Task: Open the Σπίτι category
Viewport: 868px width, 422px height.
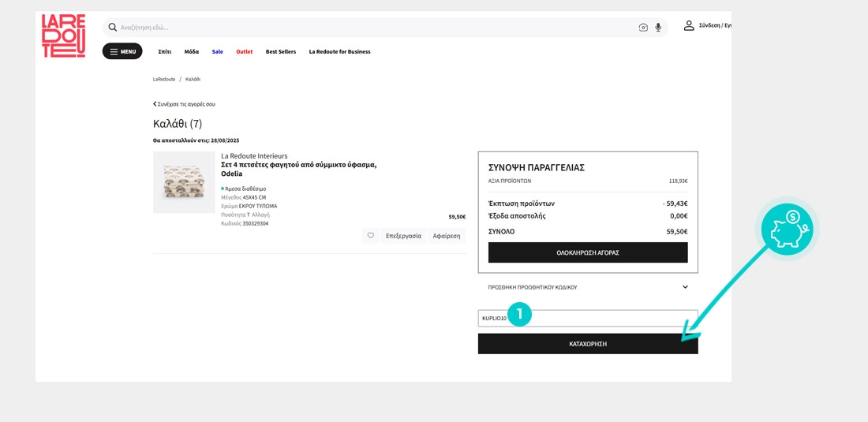Action: coord(165,52)
